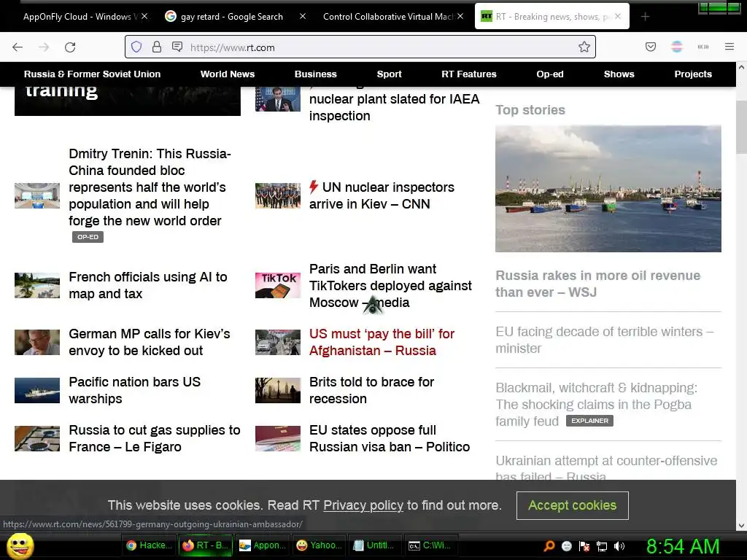The image size is (747, 560).
Task: Click Accept cookies button
Action: pos(572,505)
